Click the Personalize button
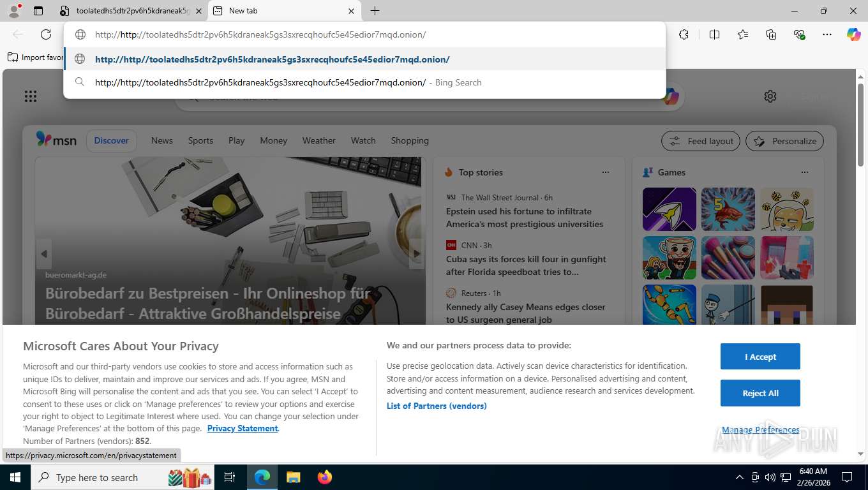 [x=785, y=141]
